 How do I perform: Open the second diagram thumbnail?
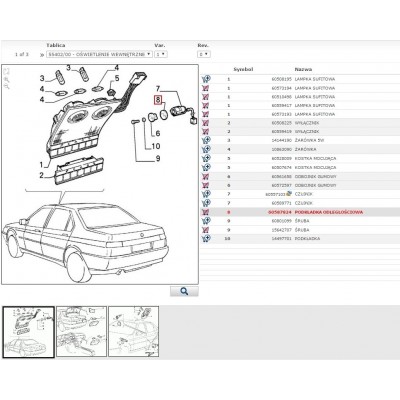point(82,332)
